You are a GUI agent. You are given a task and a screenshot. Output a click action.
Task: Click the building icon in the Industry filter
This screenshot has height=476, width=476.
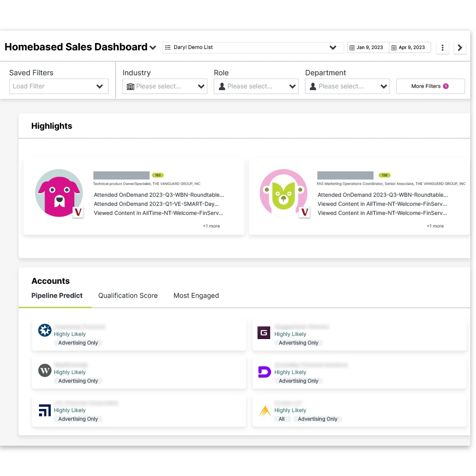[129, 86]
